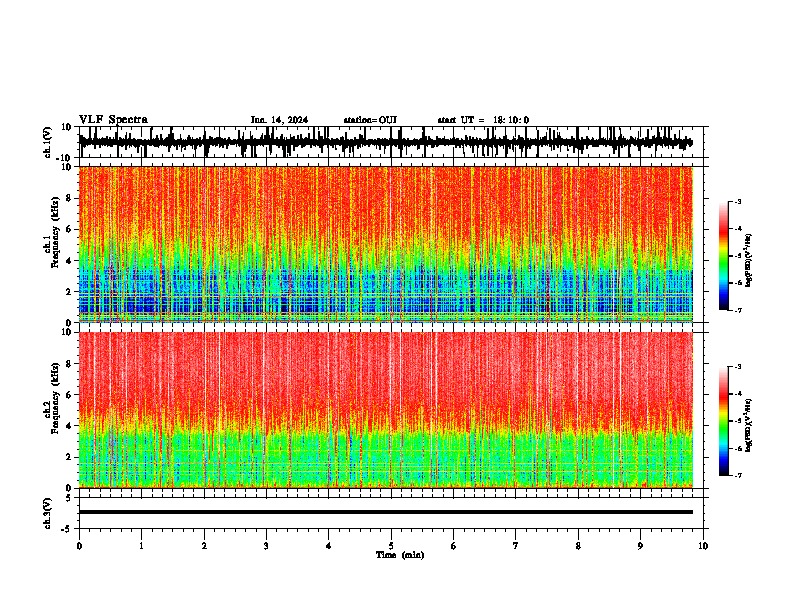This screenshot has height=612, width=792.
Task: Click the ch.1 black waveform amplitude trace
Action: click(385, 142)
